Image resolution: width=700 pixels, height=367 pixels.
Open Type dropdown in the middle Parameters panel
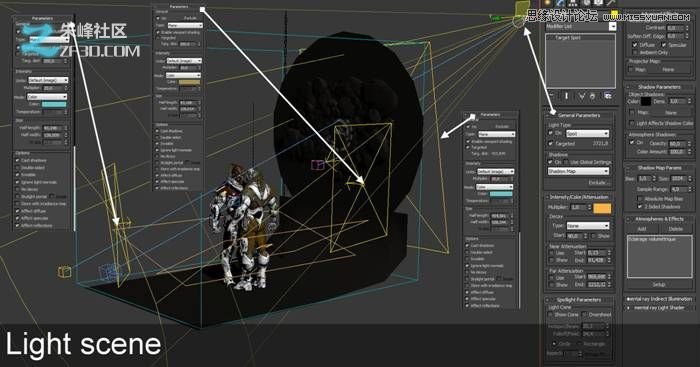coord(184,25)
